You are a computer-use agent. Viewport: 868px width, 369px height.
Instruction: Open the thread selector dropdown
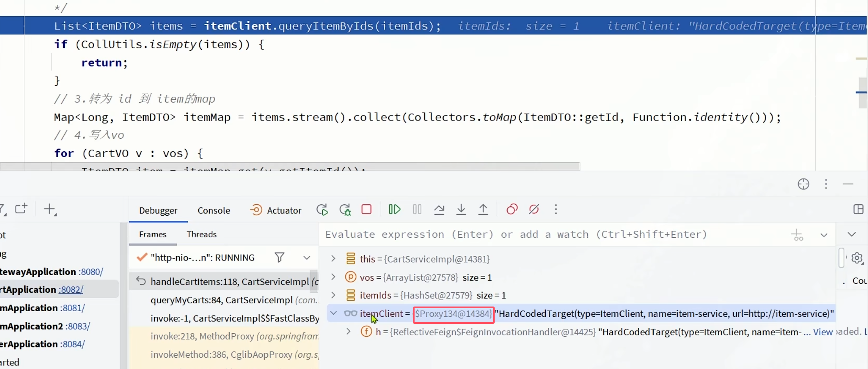tap(307, 258)
